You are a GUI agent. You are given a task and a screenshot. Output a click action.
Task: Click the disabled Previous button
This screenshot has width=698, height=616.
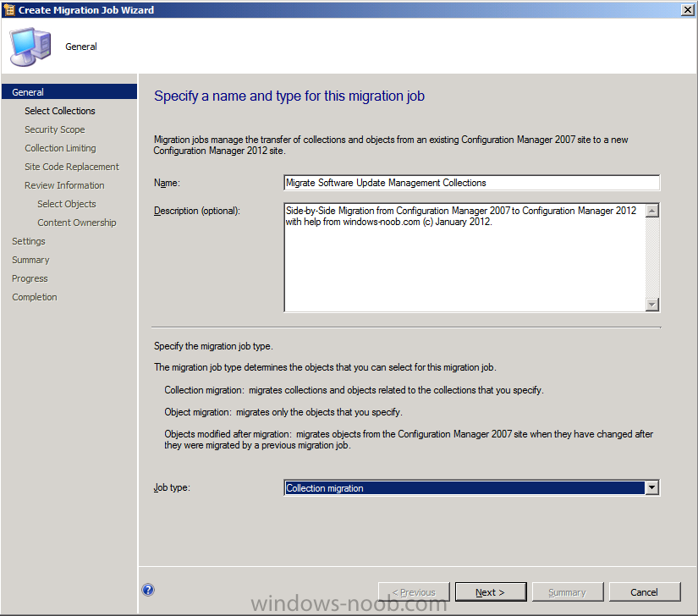[414, 592]
